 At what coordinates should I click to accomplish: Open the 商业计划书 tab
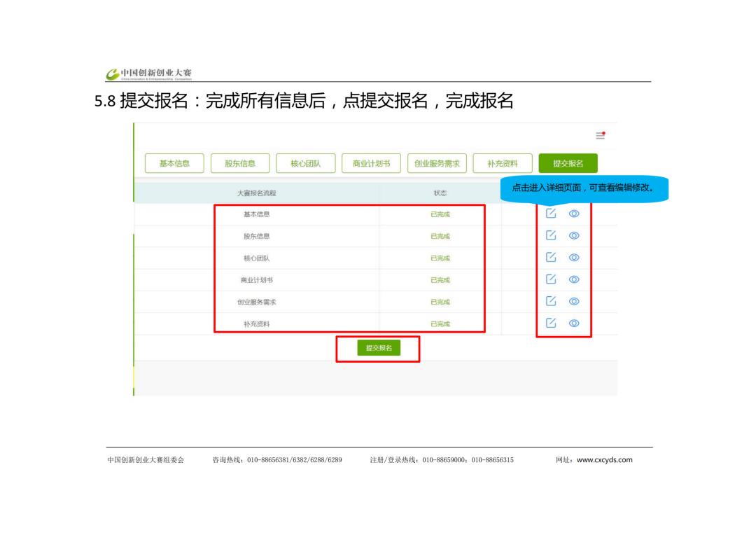click(x=371, y=163)
